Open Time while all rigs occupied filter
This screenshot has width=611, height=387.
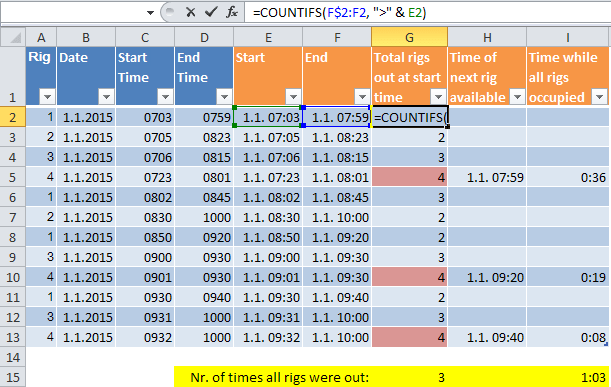point(599,96)
